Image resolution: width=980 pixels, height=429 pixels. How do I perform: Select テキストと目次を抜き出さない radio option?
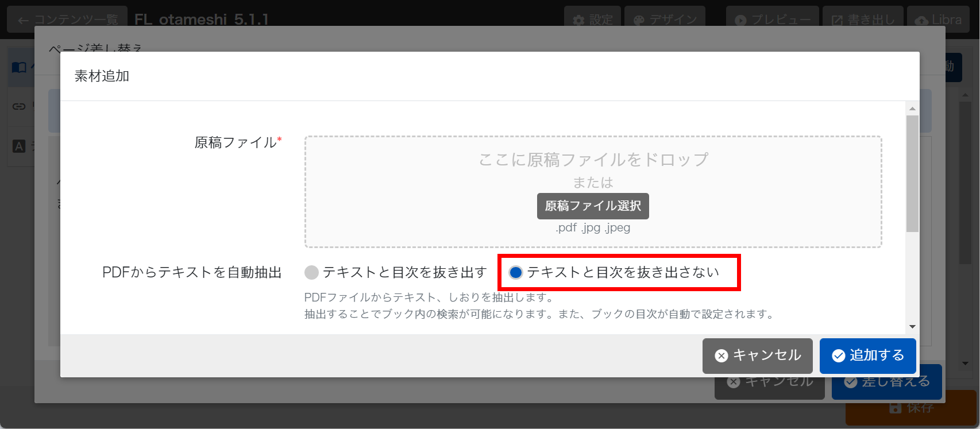[516, 272]
